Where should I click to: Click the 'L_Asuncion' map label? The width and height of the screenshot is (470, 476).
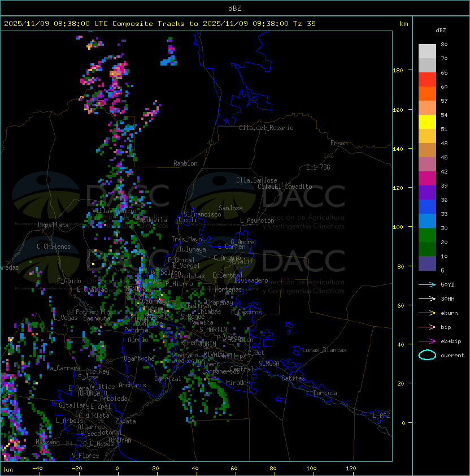257,220
